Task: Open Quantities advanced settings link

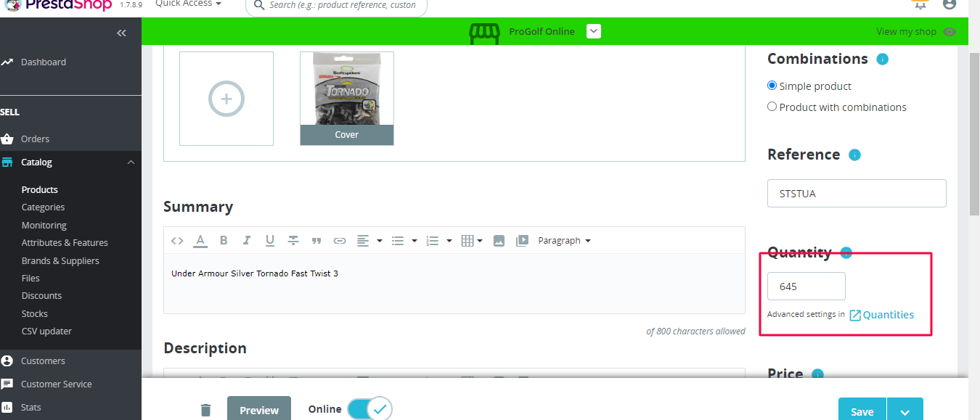Action: (x=881, y=315)
